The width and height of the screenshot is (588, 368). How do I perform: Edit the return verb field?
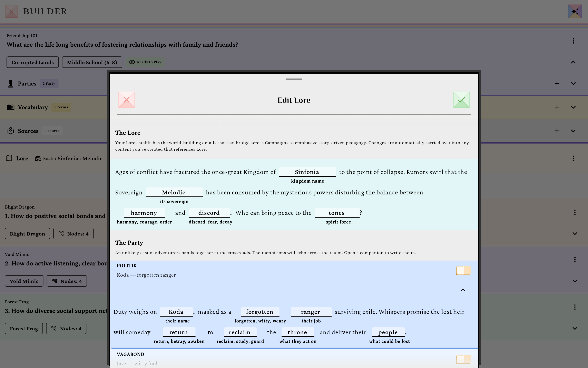pos(179,332)
